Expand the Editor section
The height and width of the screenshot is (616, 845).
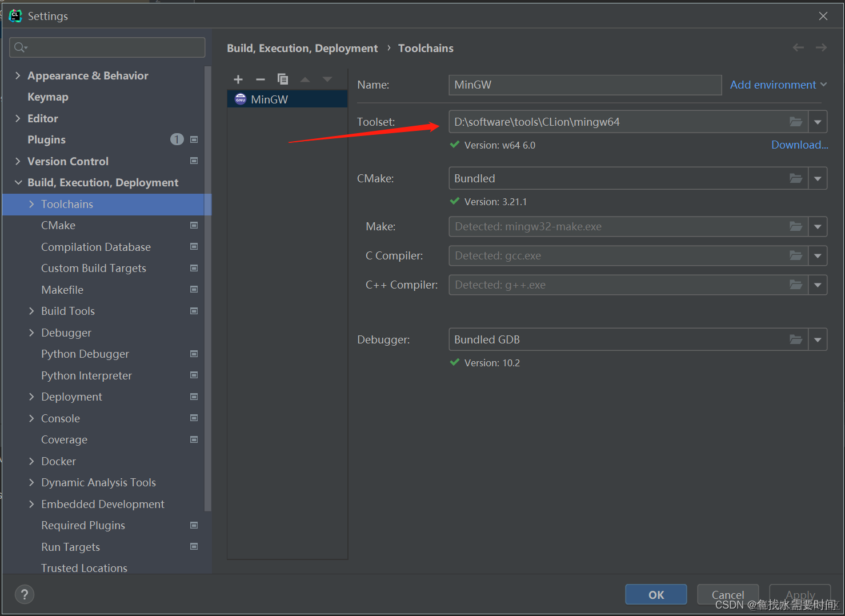click(18, 118)
